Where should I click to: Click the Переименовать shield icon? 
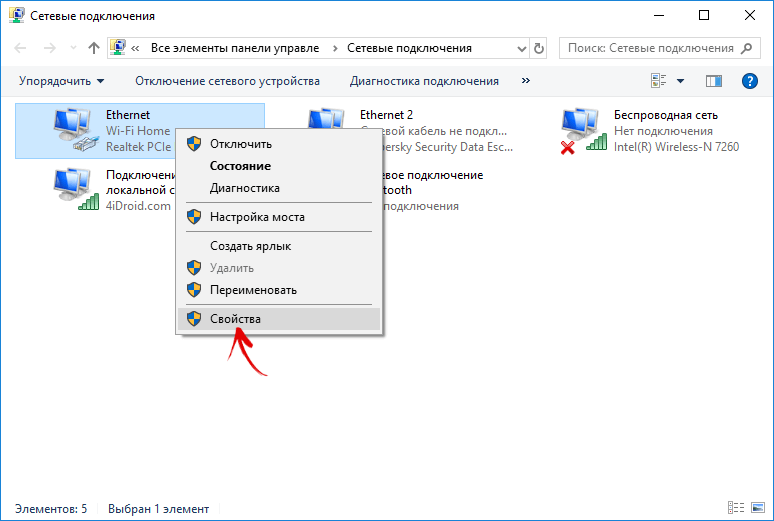point(194,290)
